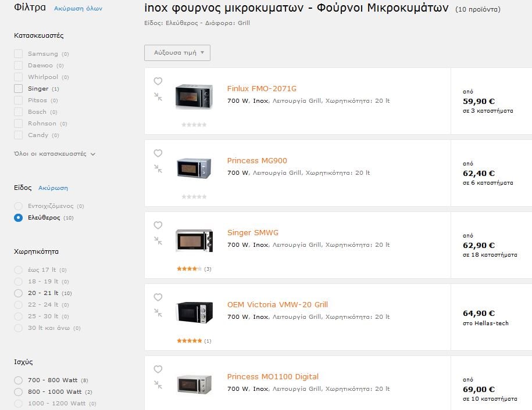Click the 62,40 € price
This screenshot has width=532, height=410.
click(479, 174)
